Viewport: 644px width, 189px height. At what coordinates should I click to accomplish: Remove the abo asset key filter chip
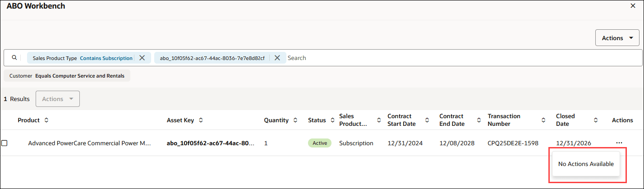click(x=277, y=58)
